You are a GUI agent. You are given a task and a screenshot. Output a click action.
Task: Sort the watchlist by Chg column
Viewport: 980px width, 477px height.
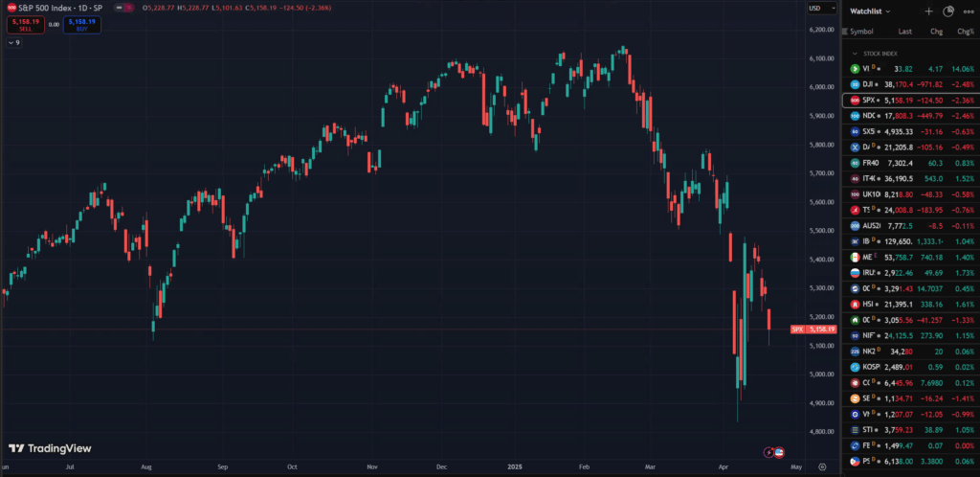(936, 32)
